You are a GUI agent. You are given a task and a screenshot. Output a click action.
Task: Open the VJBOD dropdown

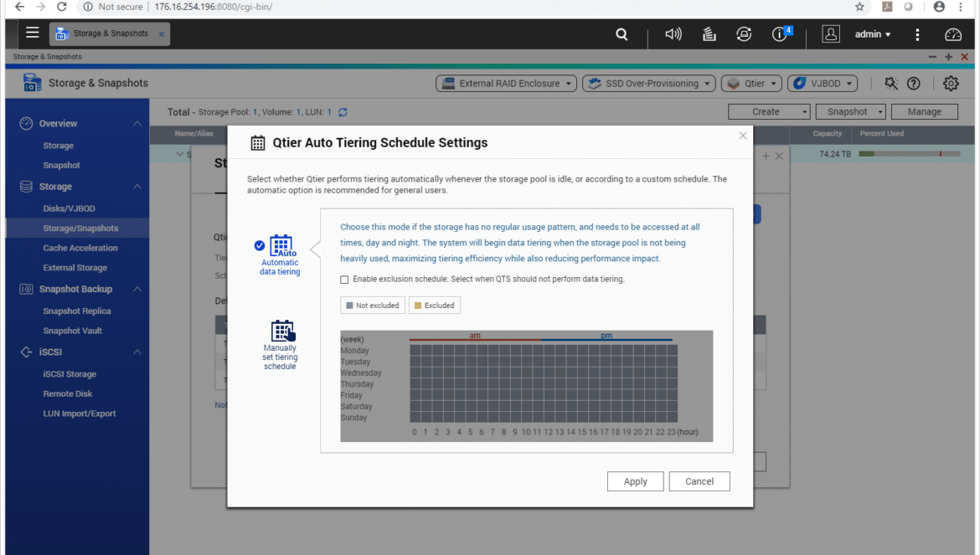[823, 83]
